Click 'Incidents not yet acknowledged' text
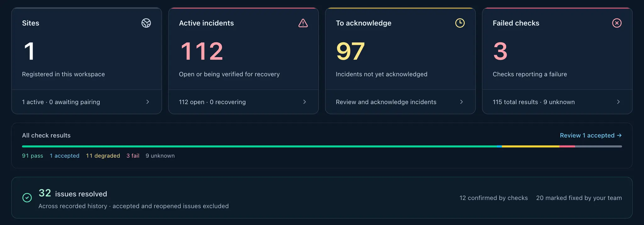This screenshot has width=644, height=225. pos(381,74)
